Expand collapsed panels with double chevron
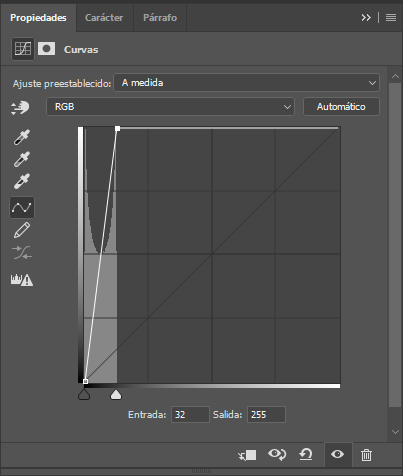Viewport: 403px width, 476px height. pyautogui.click(x=366, y=17)
